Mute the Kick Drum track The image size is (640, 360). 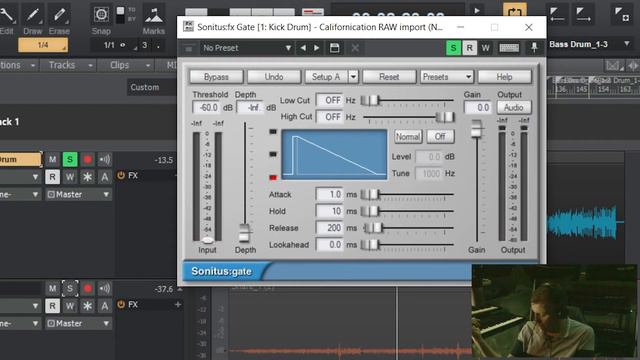pyautogui.click(x=52, y=160)
